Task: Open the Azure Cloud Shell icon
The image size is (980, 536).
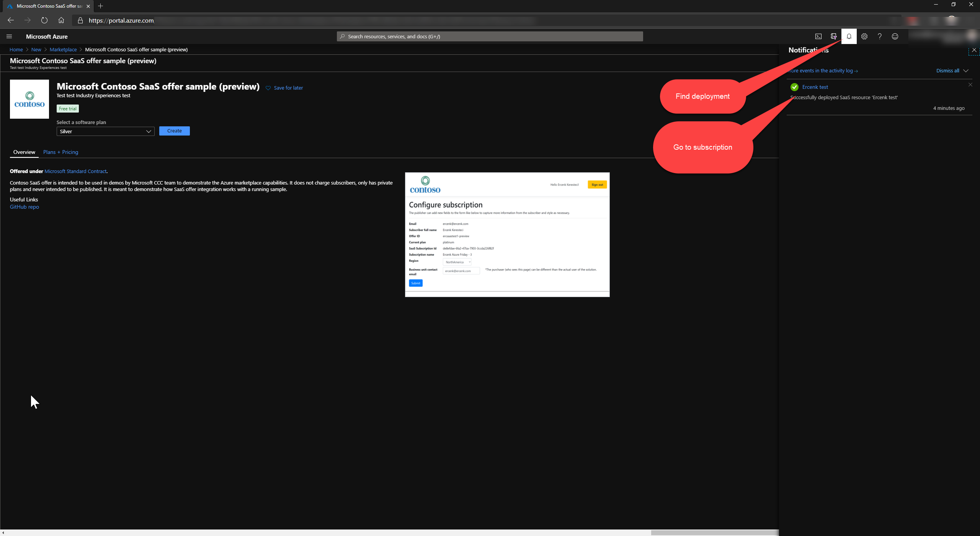Action: coord(818,36)
